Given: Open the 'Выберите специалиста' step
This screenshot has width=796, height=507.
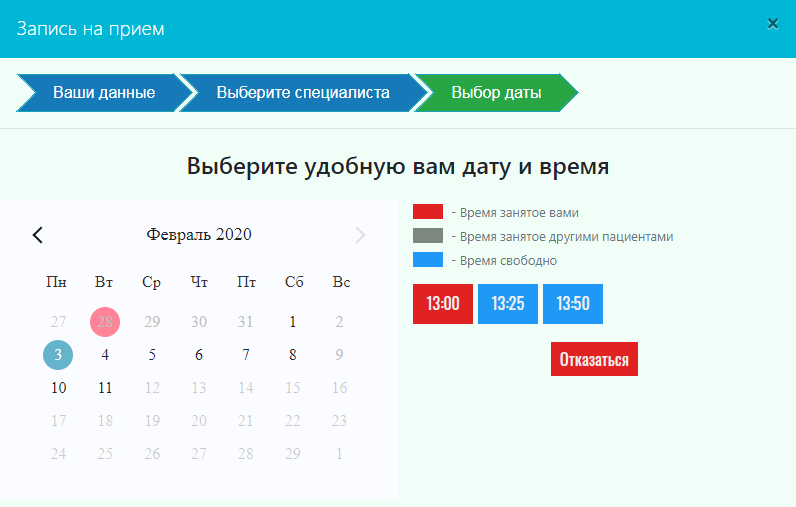Looking at the screenshot, I should 302,93.
